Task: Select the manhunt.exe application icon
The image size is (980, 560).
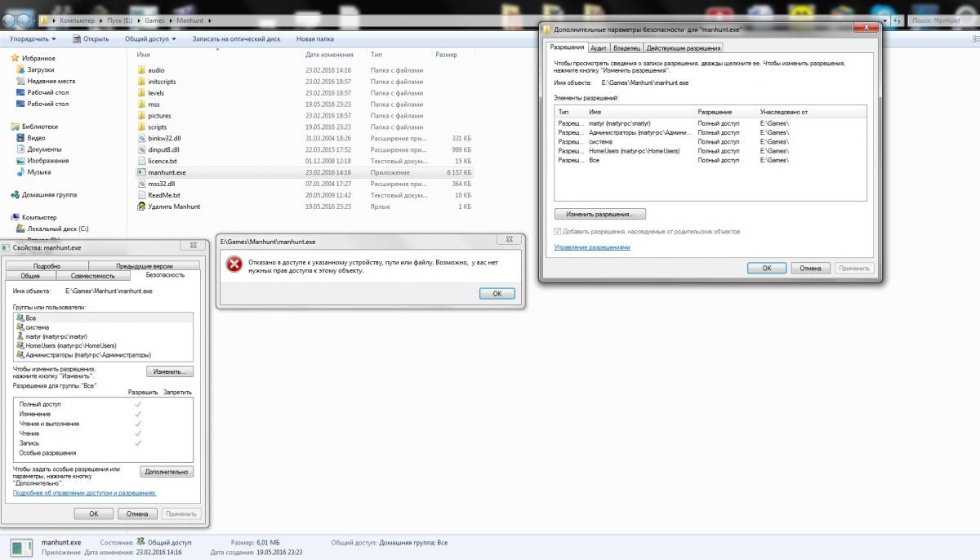Action: pyautogui.click(x=141, y=173)
